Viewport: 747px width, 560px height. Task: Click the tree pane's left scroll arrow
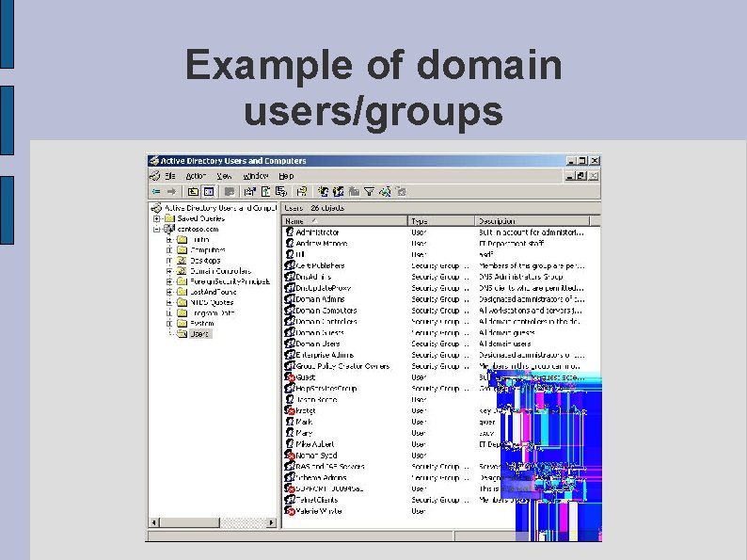(154, 522)
